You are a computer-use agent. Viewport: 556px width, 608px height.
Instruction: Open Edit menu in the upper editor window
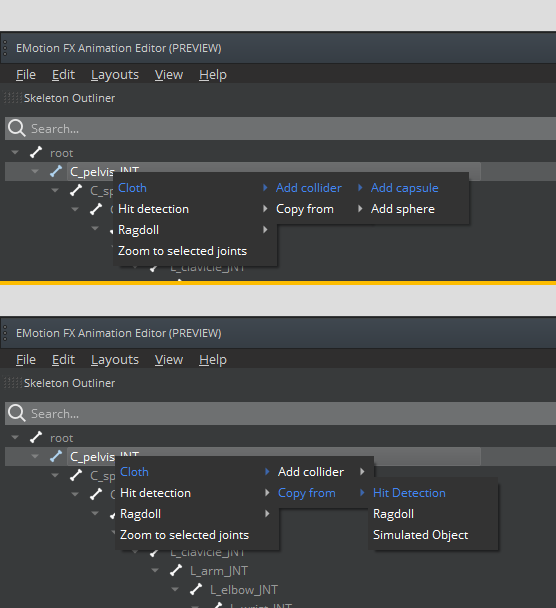(63, 74)
